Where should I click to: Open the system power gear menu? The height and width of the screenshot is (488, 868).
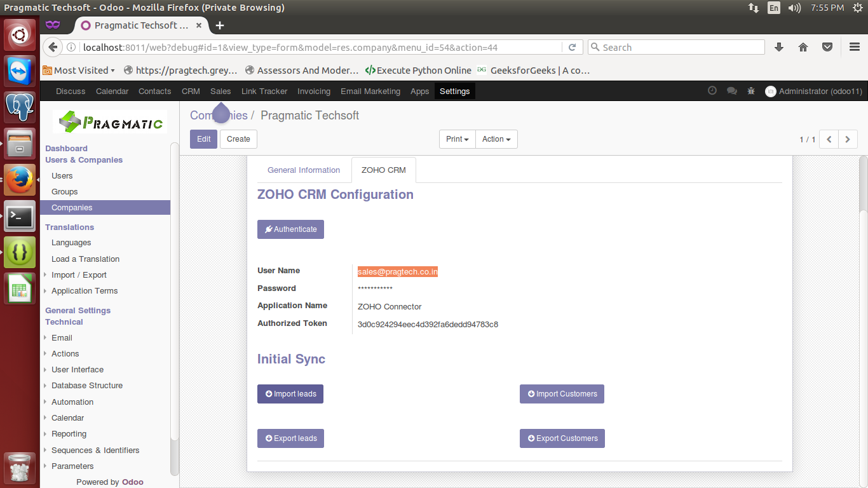click(x=858, y=8)
